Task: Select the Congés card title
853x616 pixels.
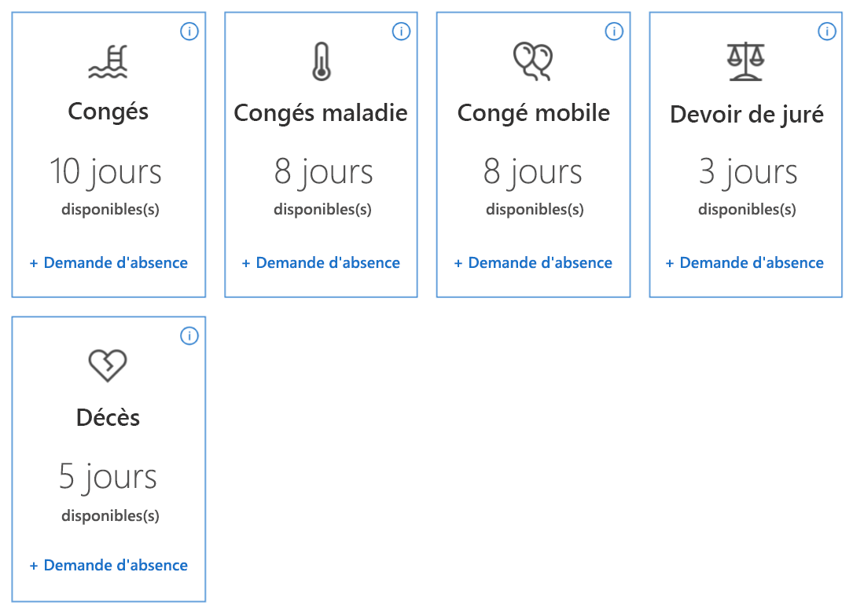Action: pyautogui.click(x=108, y=112)
